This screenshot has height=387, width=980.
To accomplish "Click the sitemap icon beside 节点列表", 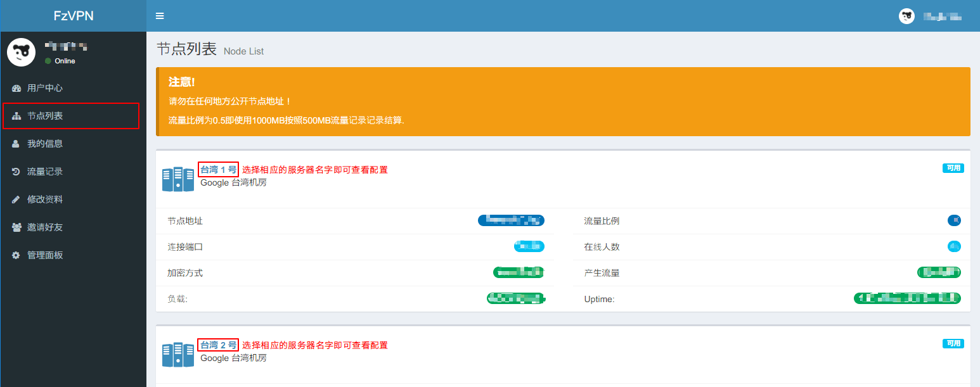I will tap(16, 116).
